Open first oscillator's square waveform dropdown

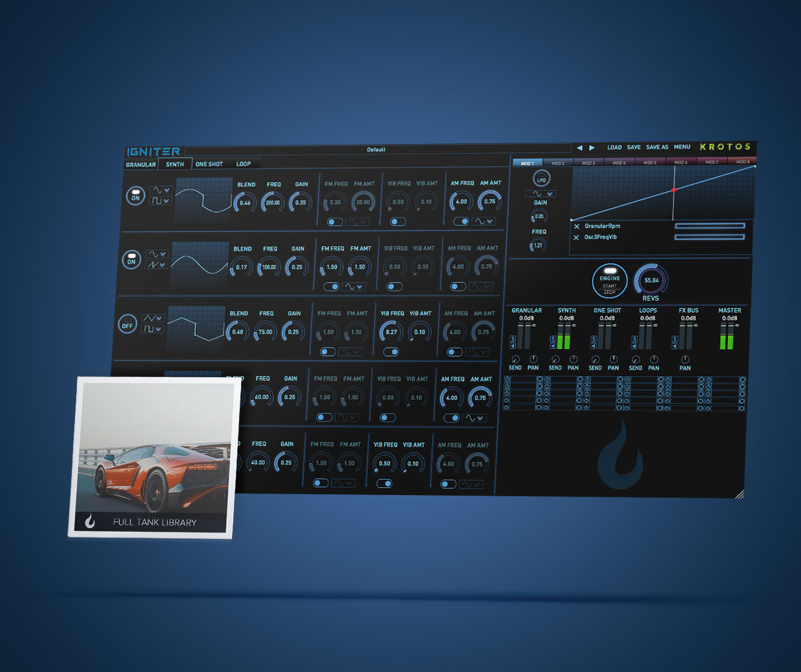pos(160,201)
